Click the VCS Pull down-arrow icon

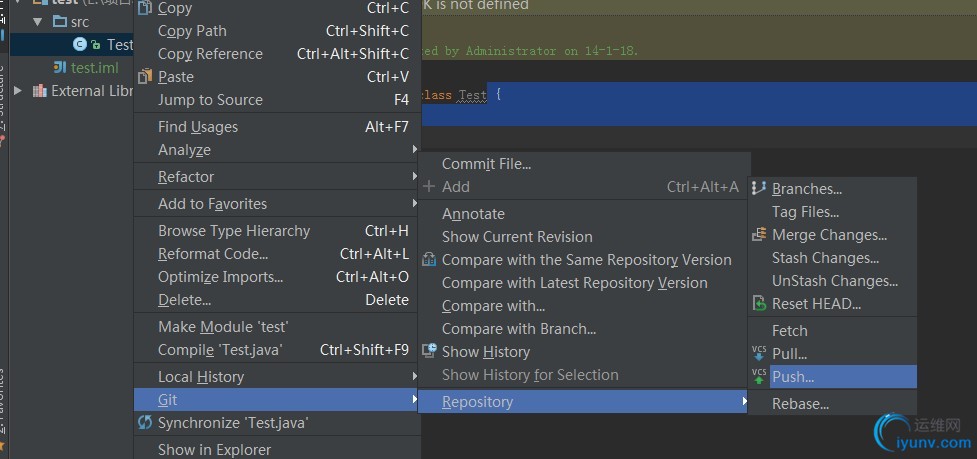coord(758,354)
